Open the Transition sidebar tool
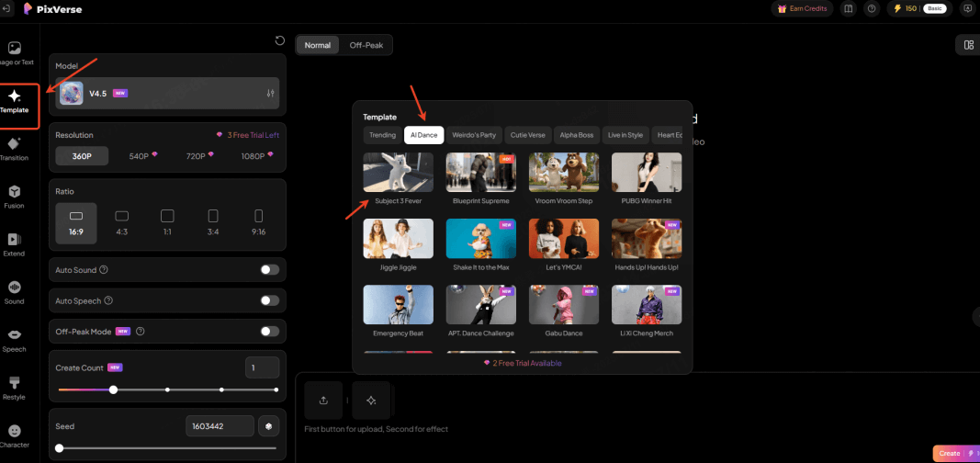The width and height of the screenshot is (980, 463). [x=15, y=150]
